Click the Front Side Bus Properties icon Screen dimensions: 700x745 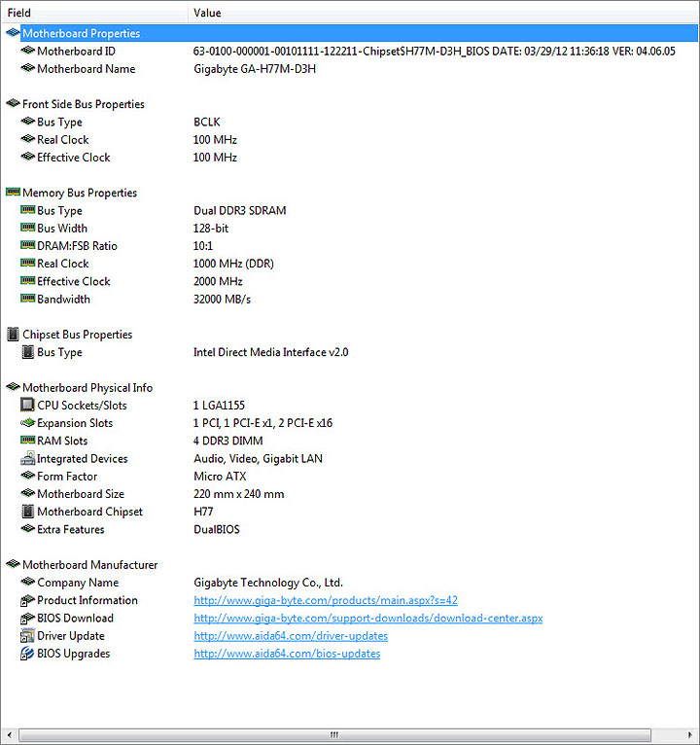(x=13, y=103)
